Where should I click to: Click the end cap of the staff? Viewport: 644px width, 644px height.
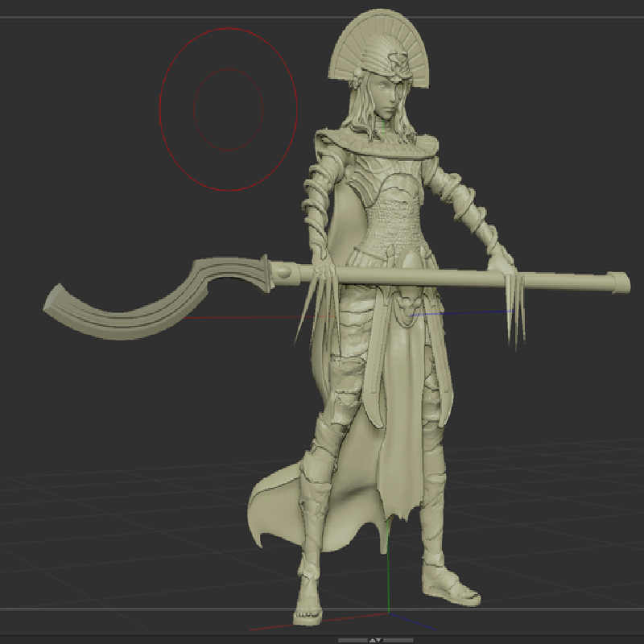tap(619, 283)
